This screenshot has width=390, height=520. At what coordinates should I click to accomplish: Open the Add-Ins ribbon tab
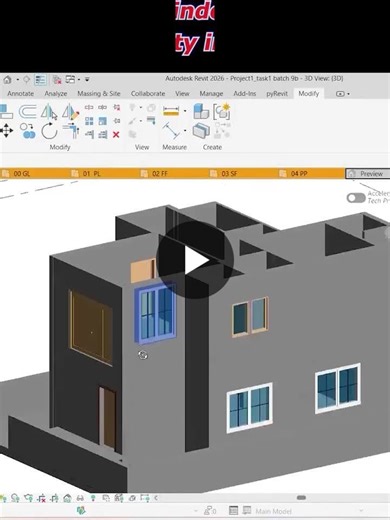(x=245, y=94)
